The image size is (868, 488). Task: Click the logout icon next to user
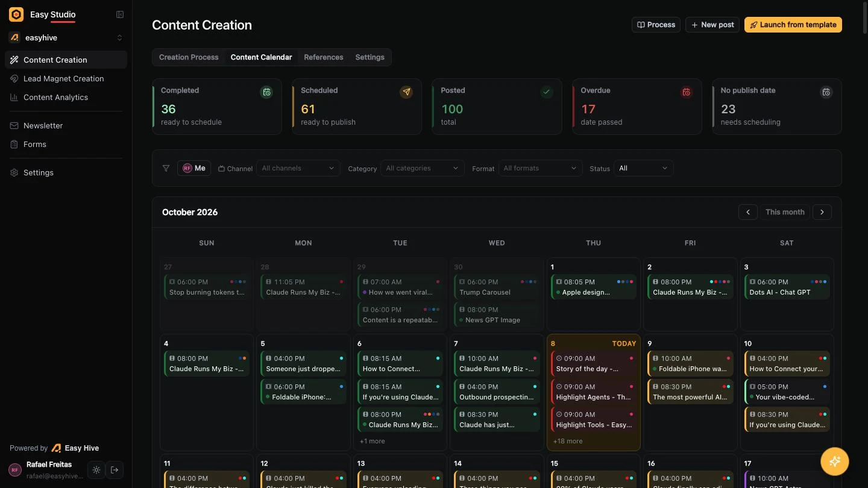point(115,470)
